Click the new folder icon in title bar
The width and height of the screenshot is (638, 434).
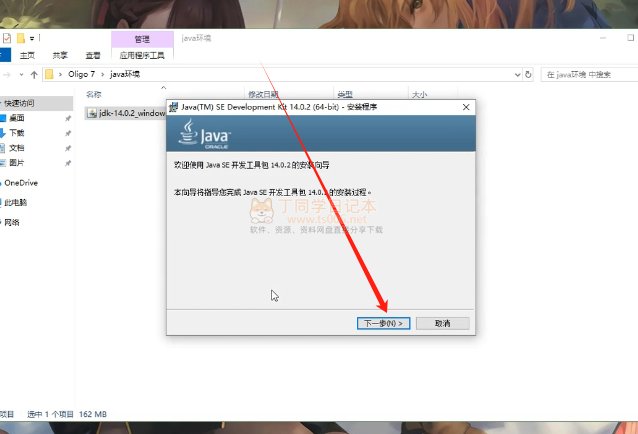click(x=21, y=39)
